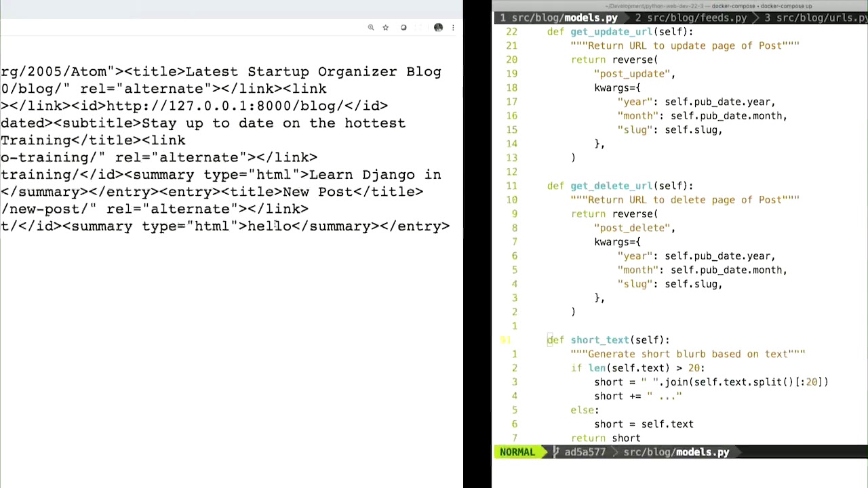The image size is (868, 488).
Task: Click the 'New Post' entry title in browser
Action: coord(317,192)
